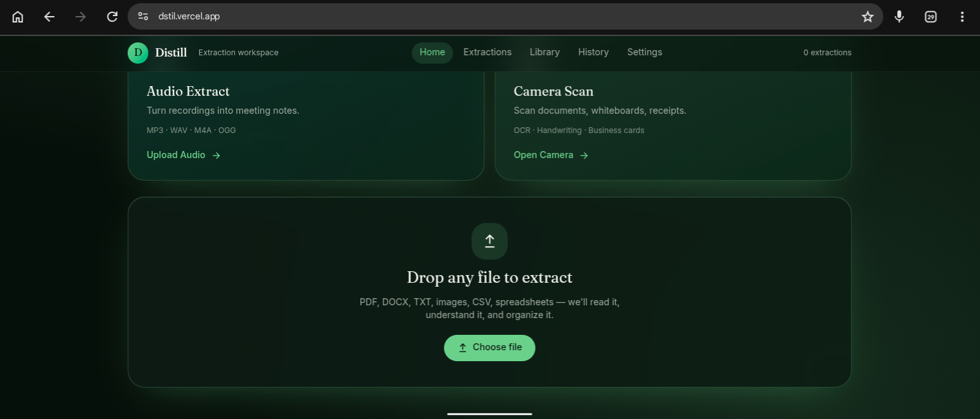Viewport: 980px width, 419px height.
Task: Go back with the browser back arrow
Action: [x=49, y=17]
